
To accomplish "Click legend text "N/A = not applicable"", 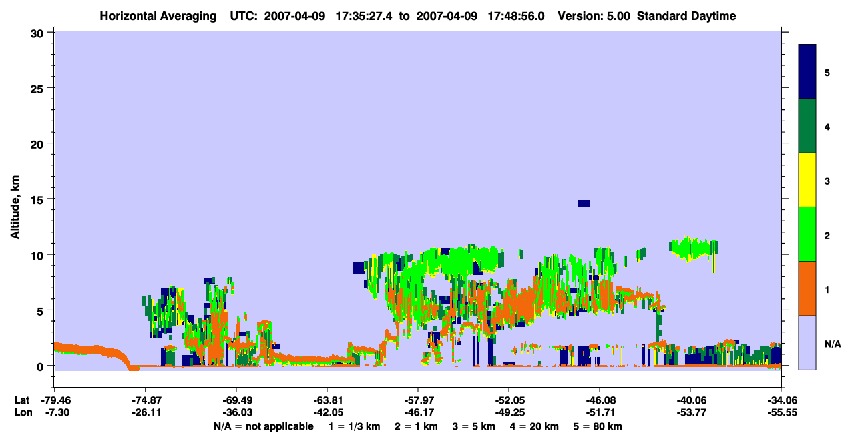I will (264, 426).
